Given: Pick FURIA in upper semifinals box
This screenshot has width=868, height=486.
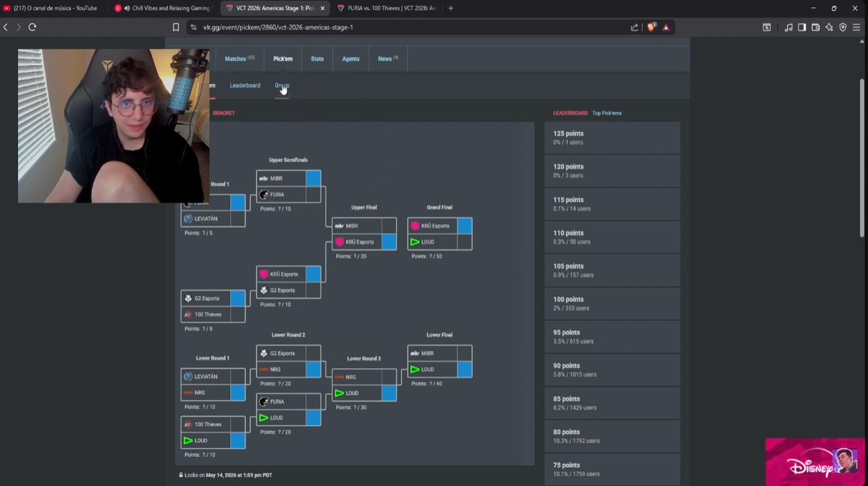Looking at the screenshot, I should [x=288, y=194].
